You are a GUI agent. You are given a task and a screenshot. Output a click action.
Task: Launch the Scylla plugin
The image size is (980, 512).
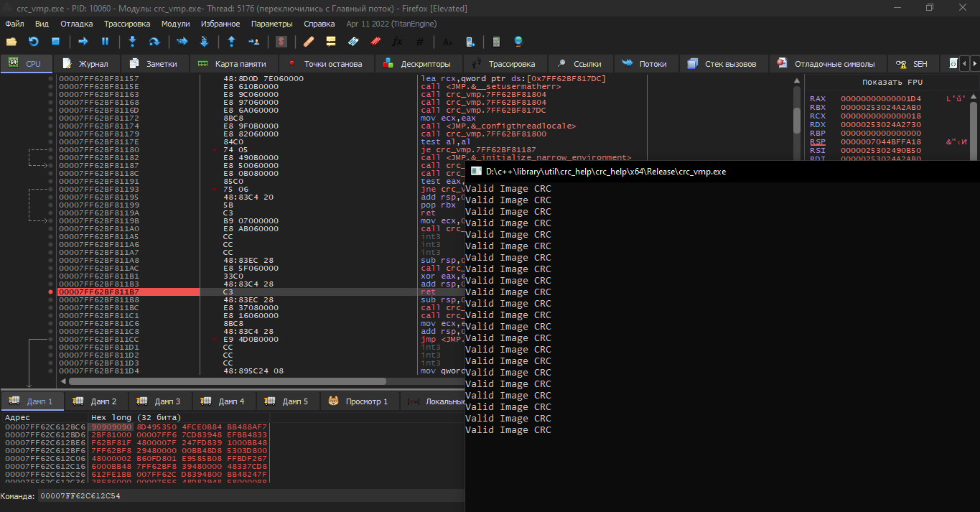pos(281,42)
